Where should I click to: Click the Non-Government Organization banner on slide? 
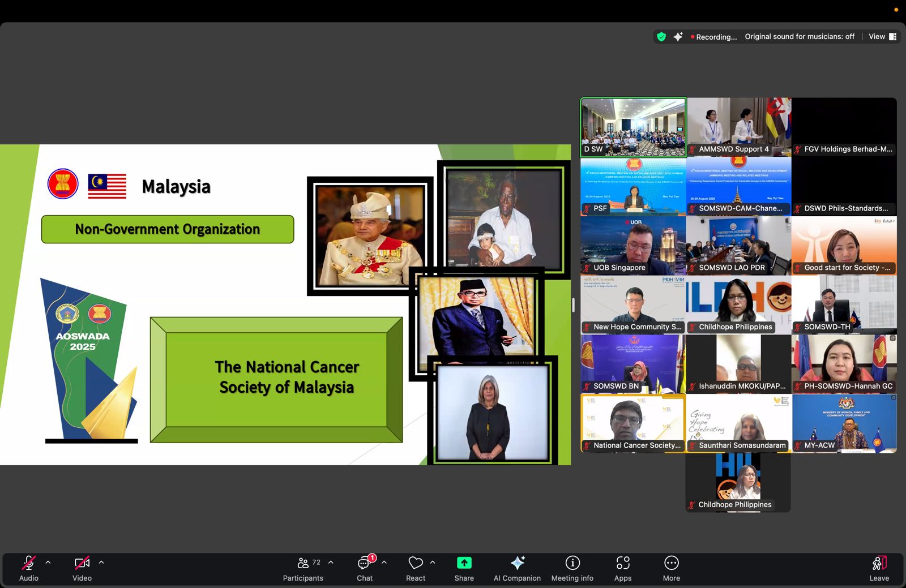click(168, 229)
